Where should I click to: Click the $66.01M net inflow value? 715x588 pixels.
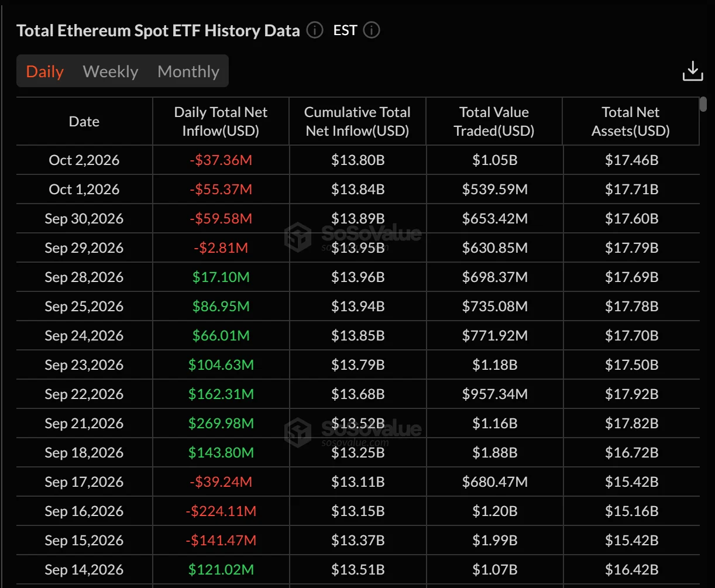221,335
